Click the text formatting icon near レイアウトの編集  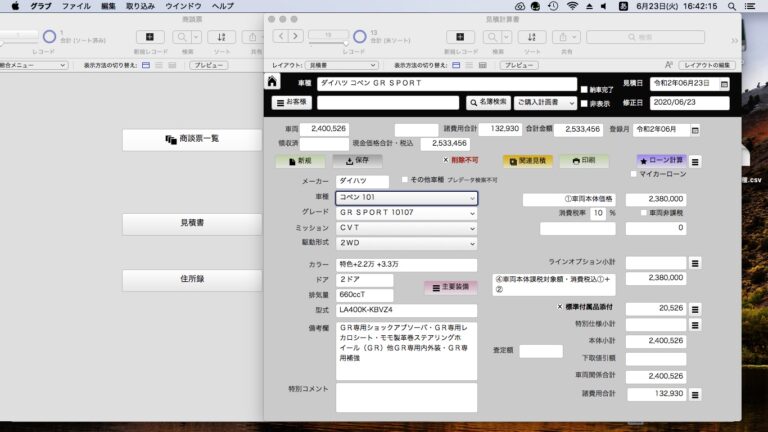click(669, 65)
